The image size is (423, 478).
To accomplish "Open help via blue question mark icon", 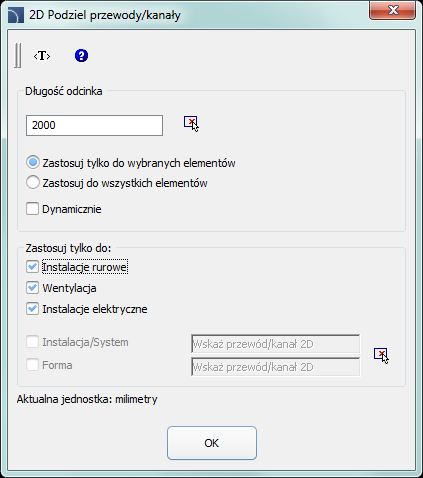I will pos(81,55).
